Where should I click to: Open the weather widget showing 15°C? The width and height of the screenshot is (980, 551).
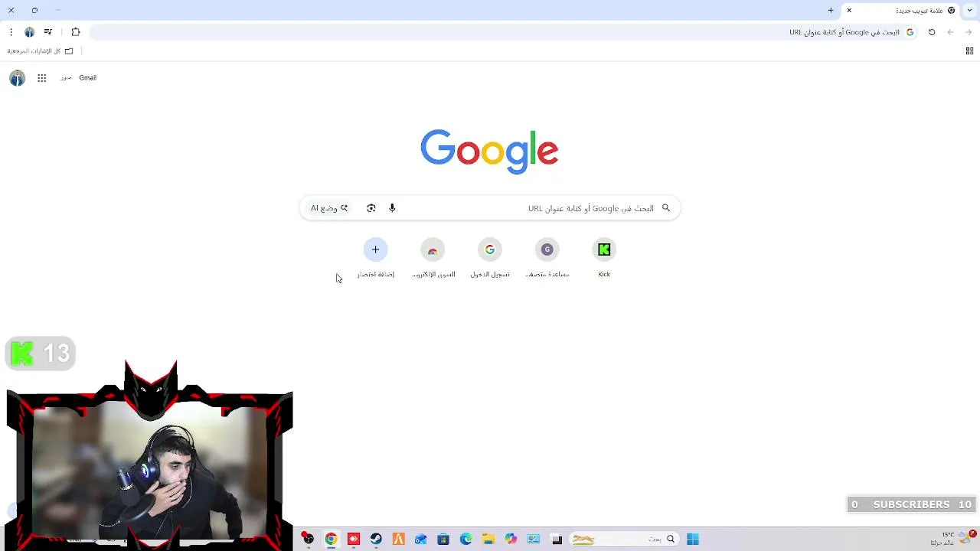953,539
